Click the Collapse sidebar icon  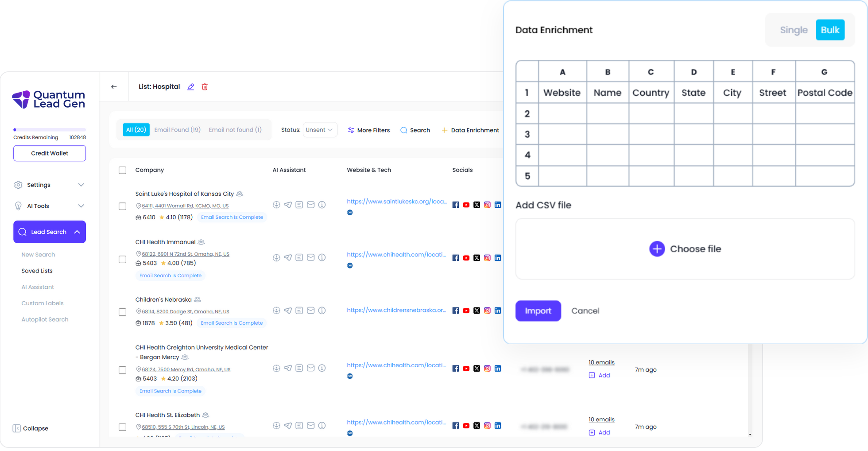(x=16, y=428)
